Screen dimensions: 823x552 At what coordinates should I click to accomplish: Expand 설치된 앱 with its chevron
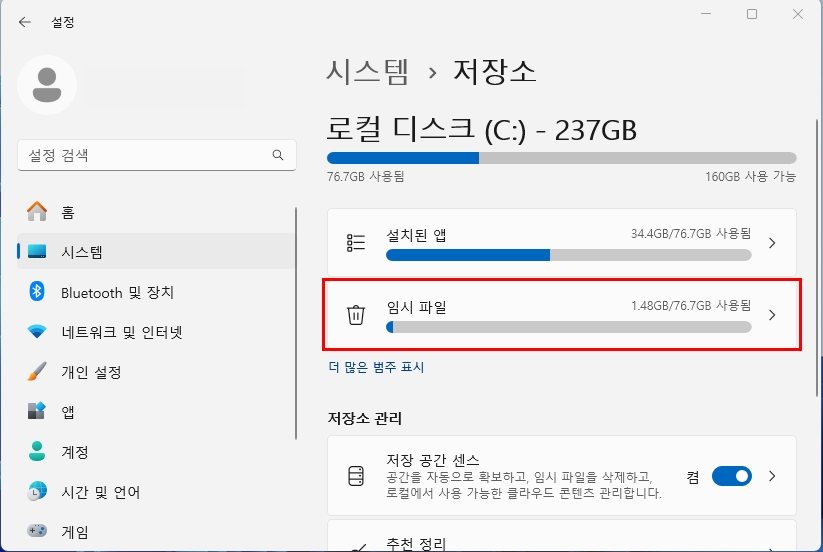[x=772, y=243]
